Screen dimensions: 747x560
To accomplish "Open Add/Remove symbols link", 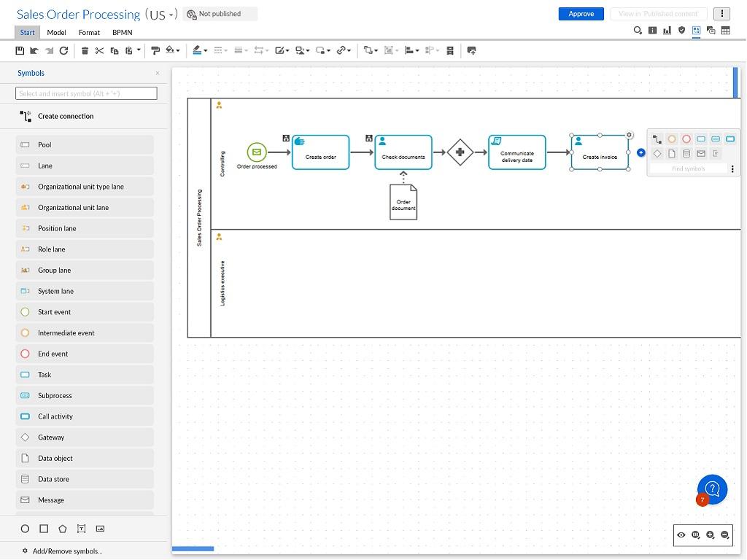I will point(66,551).
